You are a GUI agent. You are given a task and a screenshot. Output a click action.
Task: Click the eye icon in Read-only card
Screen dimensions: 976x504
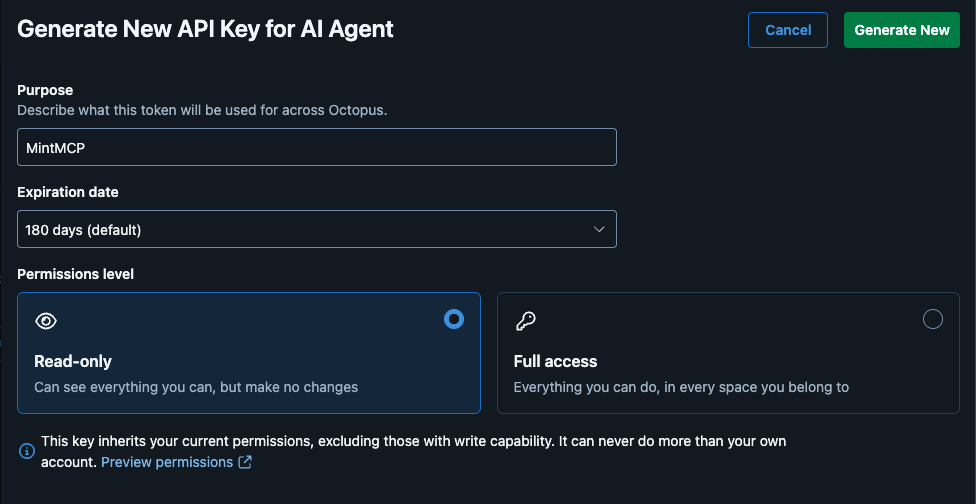(46, 321)
